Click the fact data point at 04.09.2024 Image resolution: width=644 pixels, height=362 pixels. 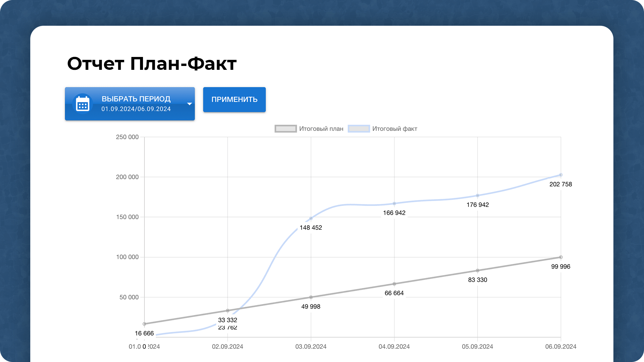point(394,204)
